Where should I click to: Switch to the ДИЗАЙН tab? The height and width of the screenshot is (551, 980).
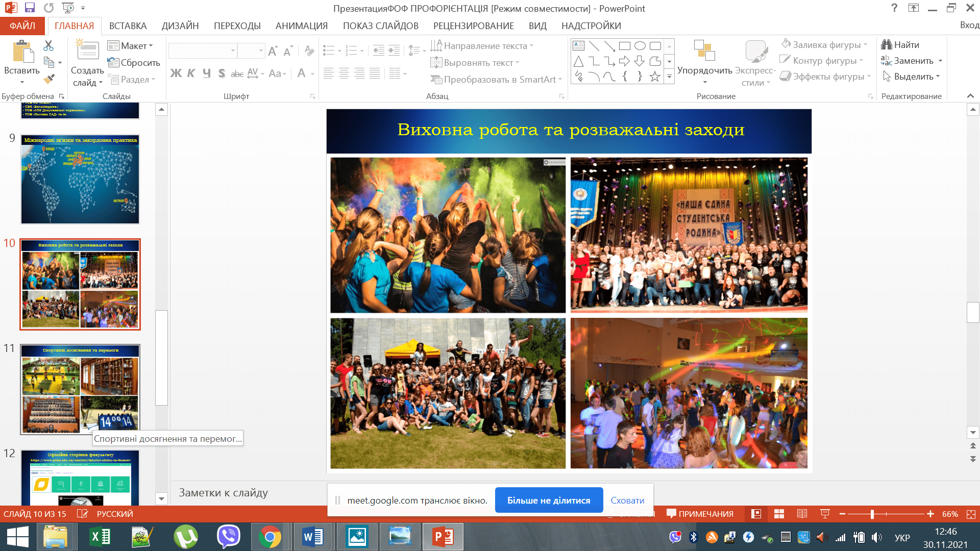[180, 26]
